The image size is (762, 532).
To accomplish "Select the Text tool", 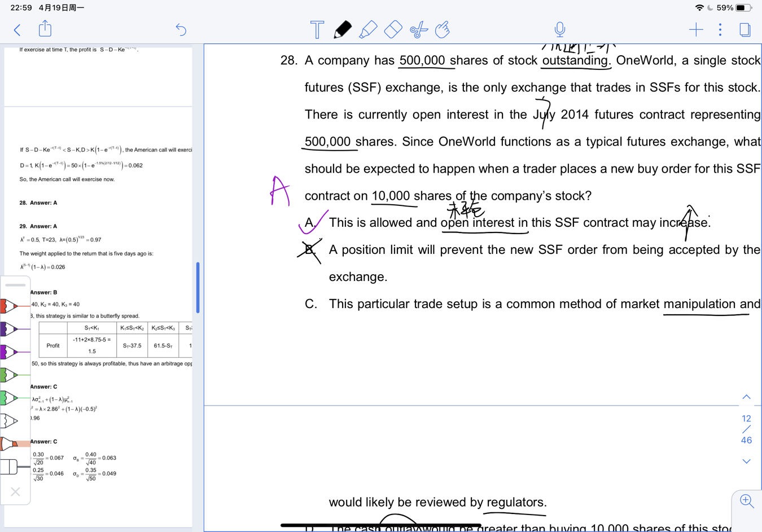I will 317,29.
